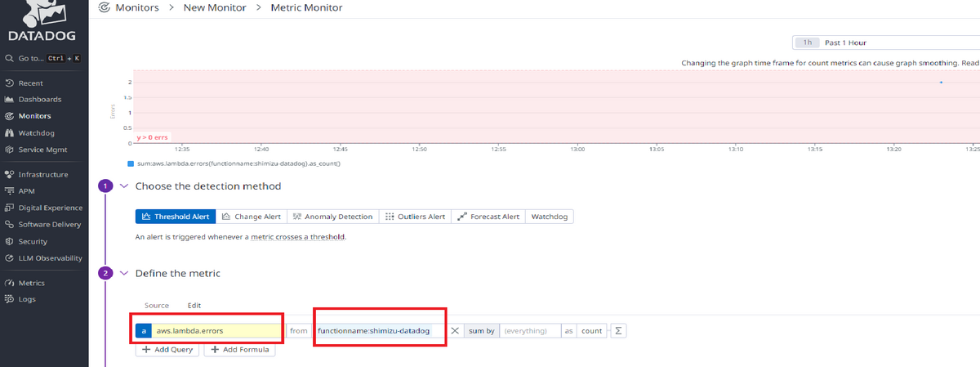The width and height of the screenshot is (980, 367).
Task: Click the sigma functions button
Action: [619, 331]
